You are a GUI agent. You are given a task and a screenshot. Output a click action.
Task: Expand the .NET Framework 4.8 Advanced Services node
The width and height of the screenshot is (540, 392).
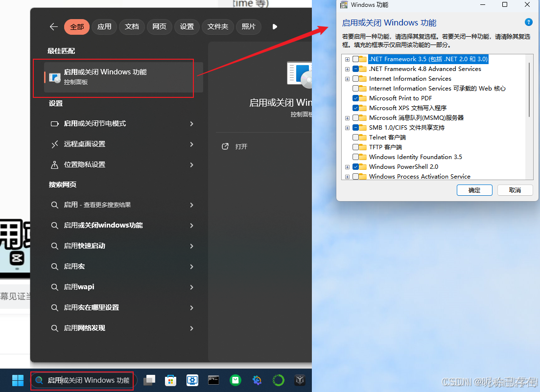(347, 69)
